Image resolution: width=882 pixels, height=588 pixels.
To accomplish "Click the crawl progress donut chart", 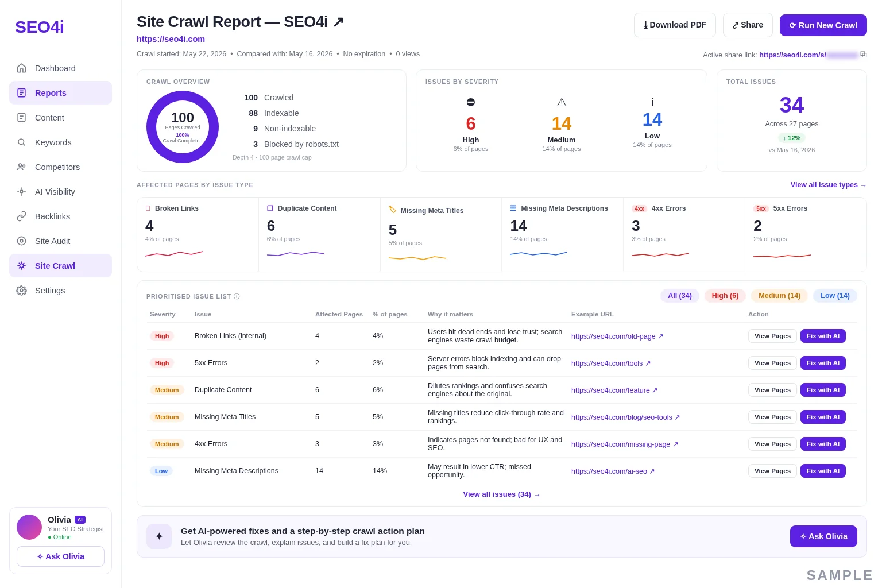I will click(183, 127).
